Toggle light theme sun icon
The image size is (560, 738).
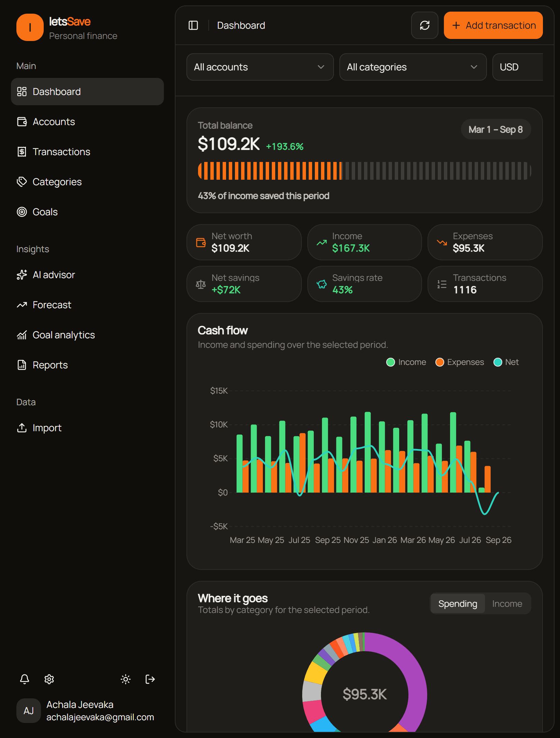[126, 679]
